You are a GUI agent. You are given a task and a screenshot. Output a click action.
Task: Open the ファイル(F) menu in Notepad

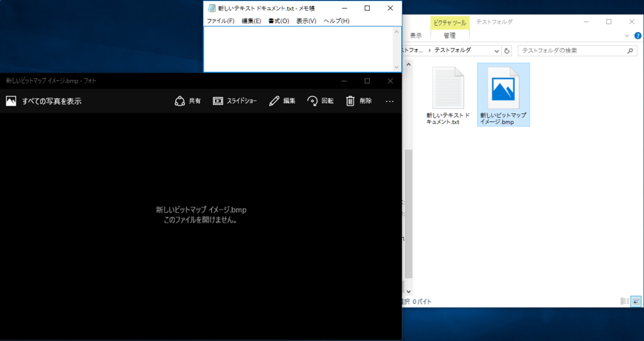[x=220, y=21]
